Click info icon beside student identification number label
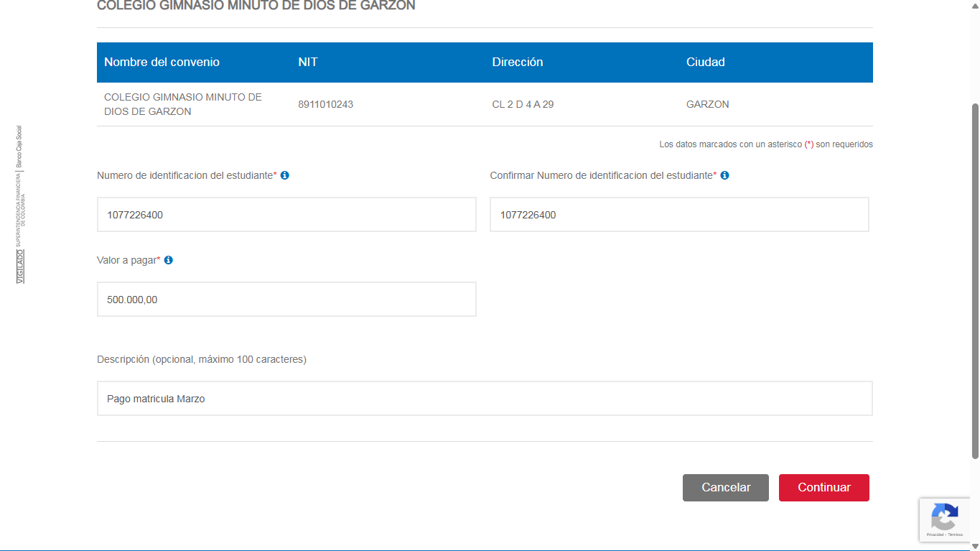 click(x=285, y=175)
